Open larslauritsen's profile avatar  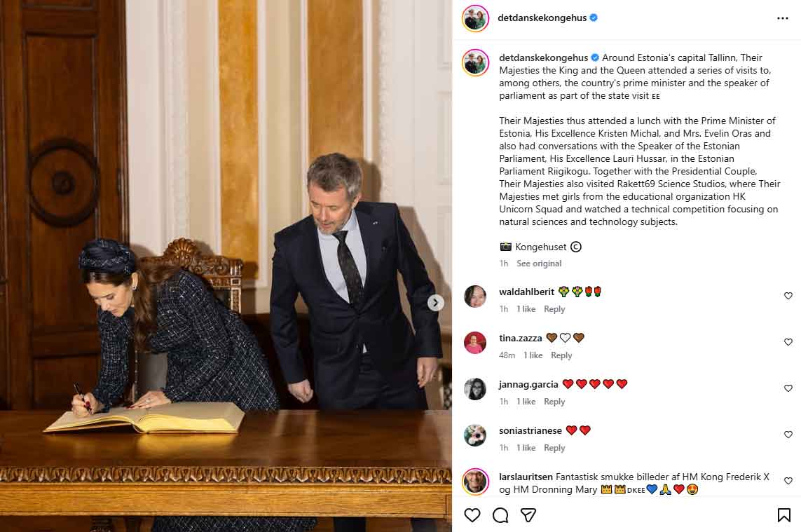(x=476, y=482)
